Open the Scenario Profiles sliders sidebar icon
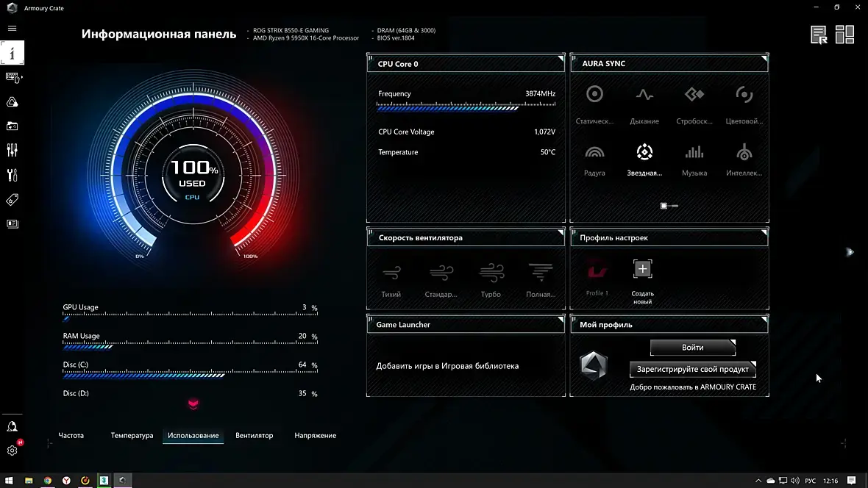 click(13, 151)
